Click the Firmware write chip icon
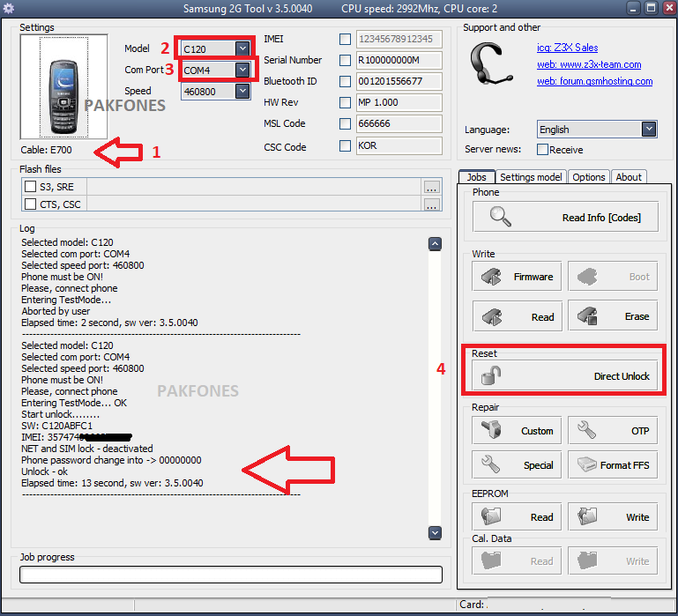Screen dimensions: 678x616 point(491,277)
